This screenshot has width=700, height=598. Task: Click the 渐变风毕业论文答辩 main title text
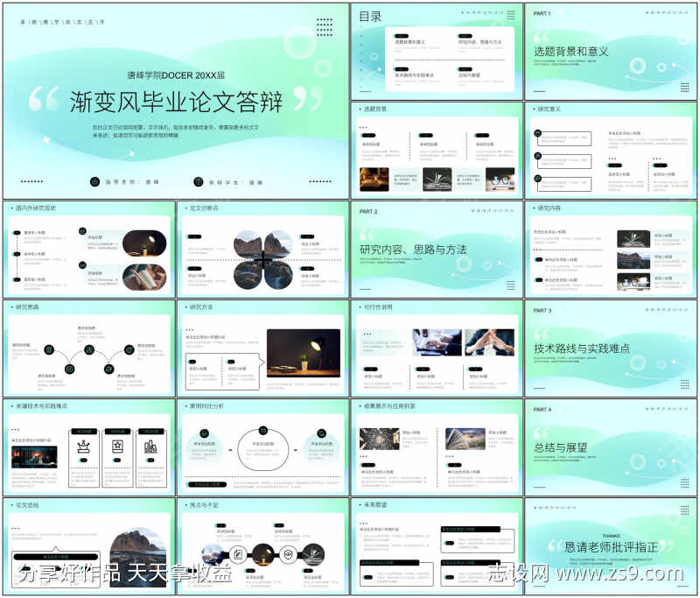pos(176,102)
